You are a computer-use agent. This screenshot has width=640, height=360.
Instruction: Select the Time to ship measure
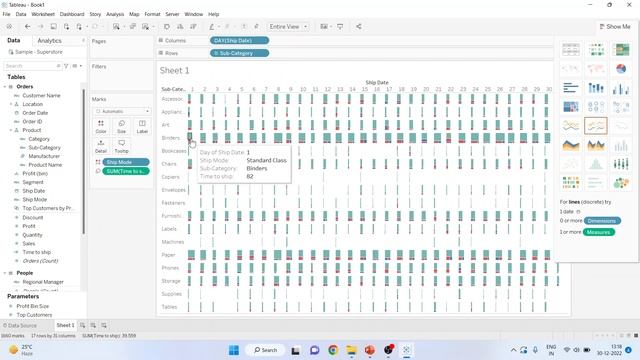pos(36,252)
